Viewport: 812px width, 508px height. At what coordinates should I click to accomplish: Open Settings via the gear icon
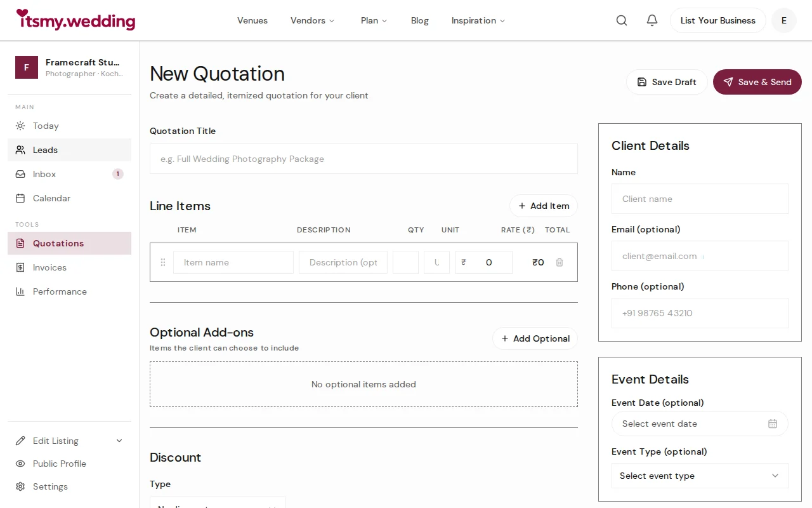(x=21, y=486)
